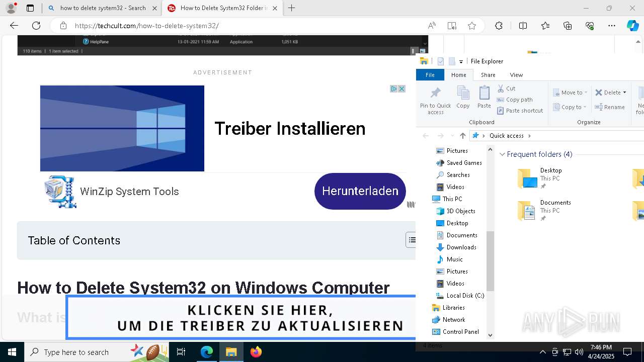Expand Quick access breadcrumb chevron
This screenshot has height=362, width=644.
point(529,136)
